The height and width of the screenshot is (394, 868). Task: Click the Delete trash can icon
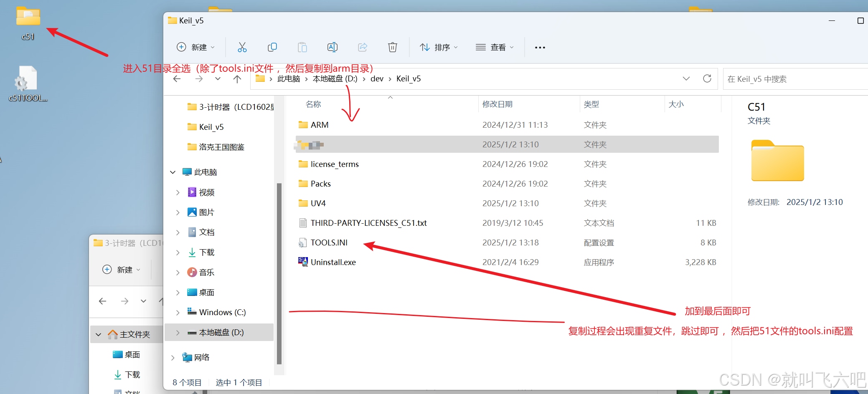pyautogui.click(x=393, y=47)
